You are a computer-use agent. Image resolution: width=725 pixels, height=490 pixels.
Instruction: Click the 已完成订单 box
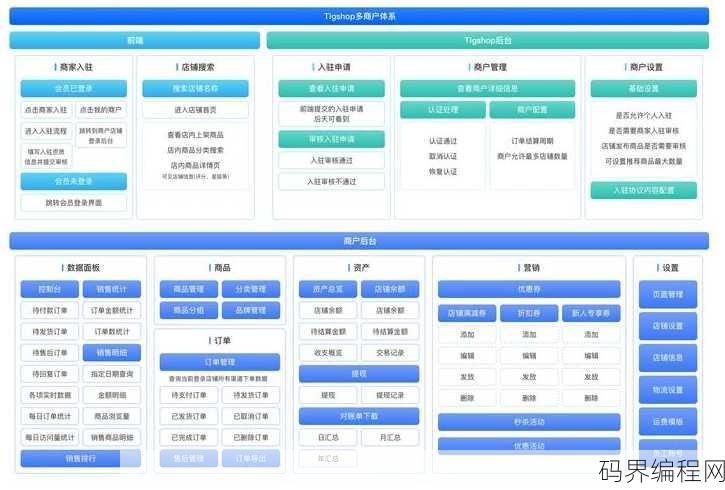[189, 437]
